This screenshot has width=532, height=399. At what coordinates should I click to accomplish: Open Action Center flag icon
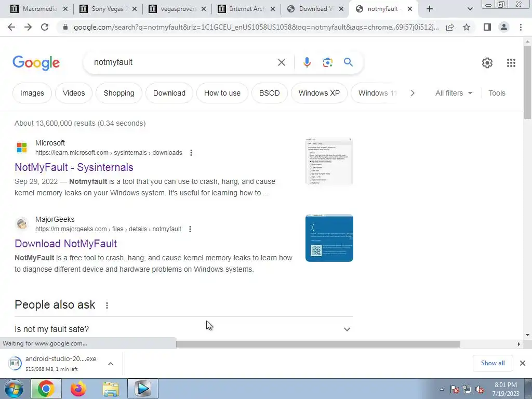pyautogui.click(x=455, y=389)
